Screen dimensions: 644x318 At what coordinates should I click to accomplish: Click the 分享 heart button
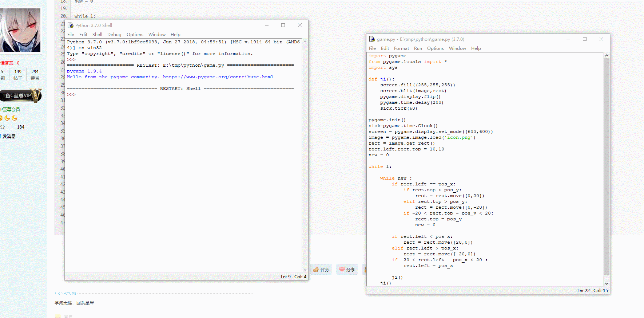[347, 270]
